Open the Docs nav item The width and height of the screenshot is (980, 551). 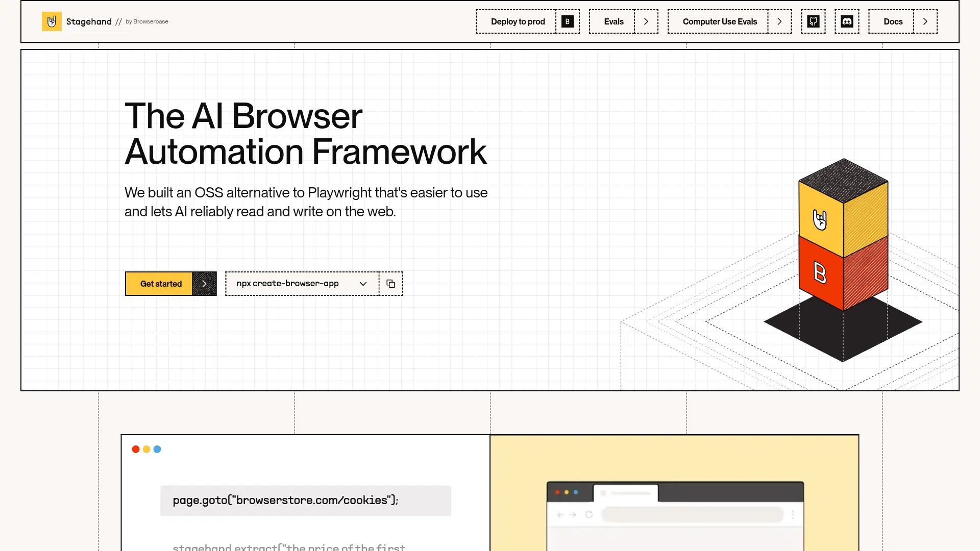click(893, 21)
